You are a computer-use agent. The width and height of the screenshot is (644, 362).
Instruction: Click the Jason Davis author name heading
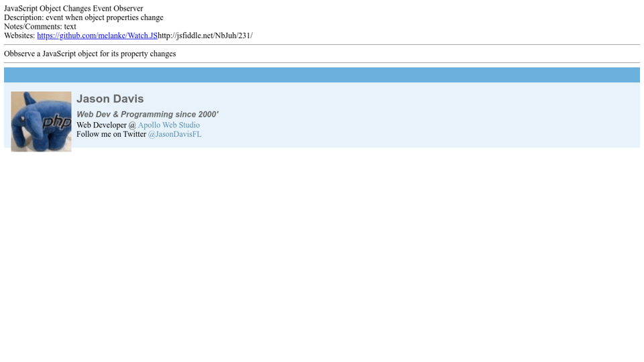tap(110, 99)
